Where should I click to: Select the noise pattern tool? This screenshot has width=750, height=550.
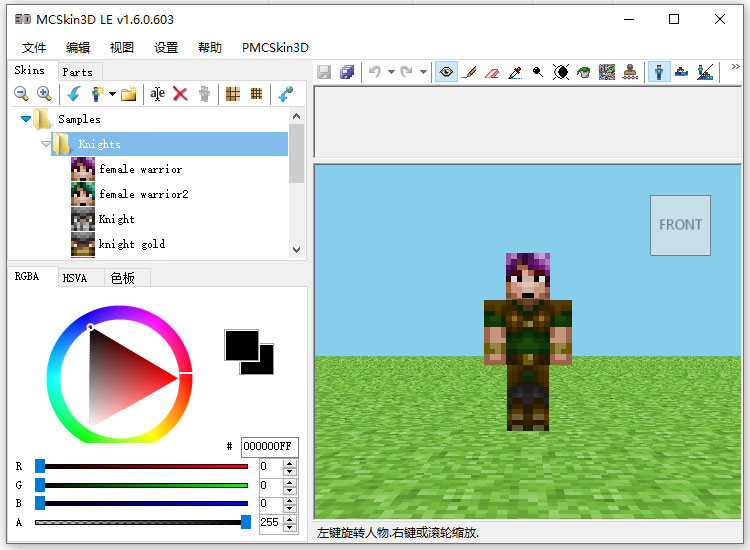[607, 72]
